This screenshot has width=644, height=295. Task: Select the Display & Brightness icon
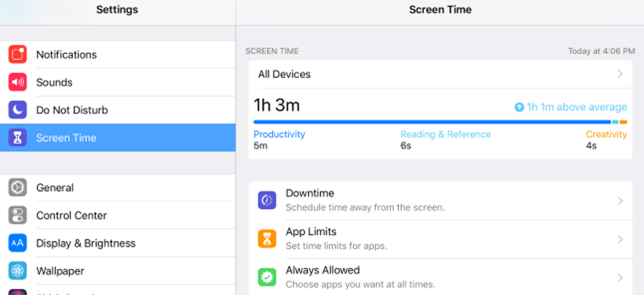click(x=17, y=243)
